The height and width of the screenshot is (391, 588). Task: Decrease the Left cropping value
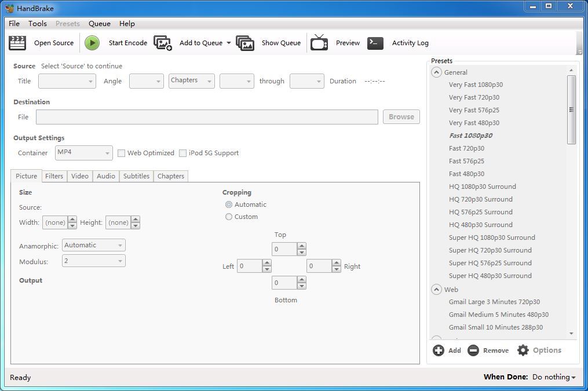(x=266, y=269)
